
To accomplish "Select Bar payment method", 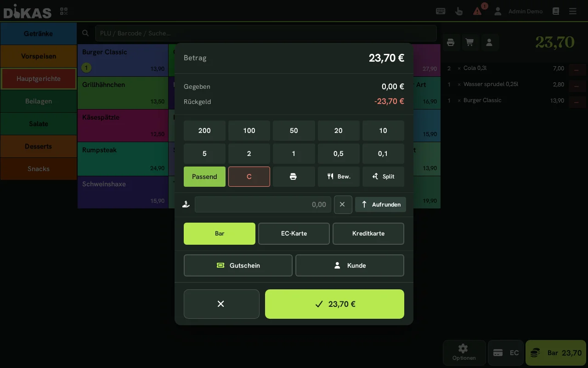I will pyautogui.click(x=220, y=234).
